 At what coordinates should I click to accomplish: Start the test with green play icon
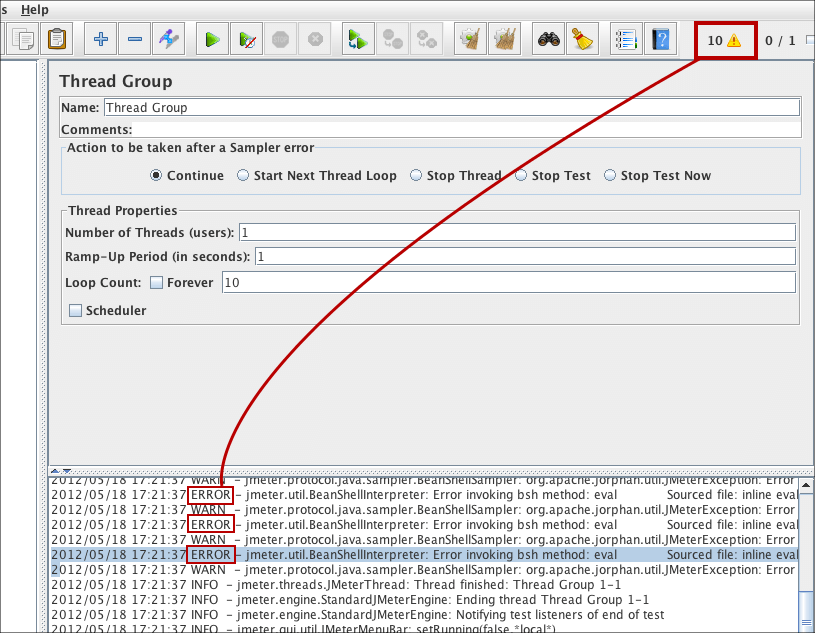coord(212,40)
